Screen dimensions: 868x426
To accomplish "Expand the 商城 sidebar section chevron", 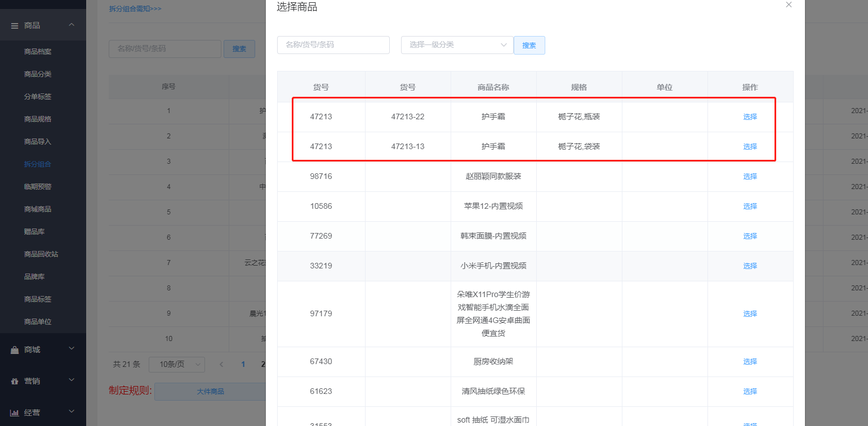I will [x=72, y=349].
